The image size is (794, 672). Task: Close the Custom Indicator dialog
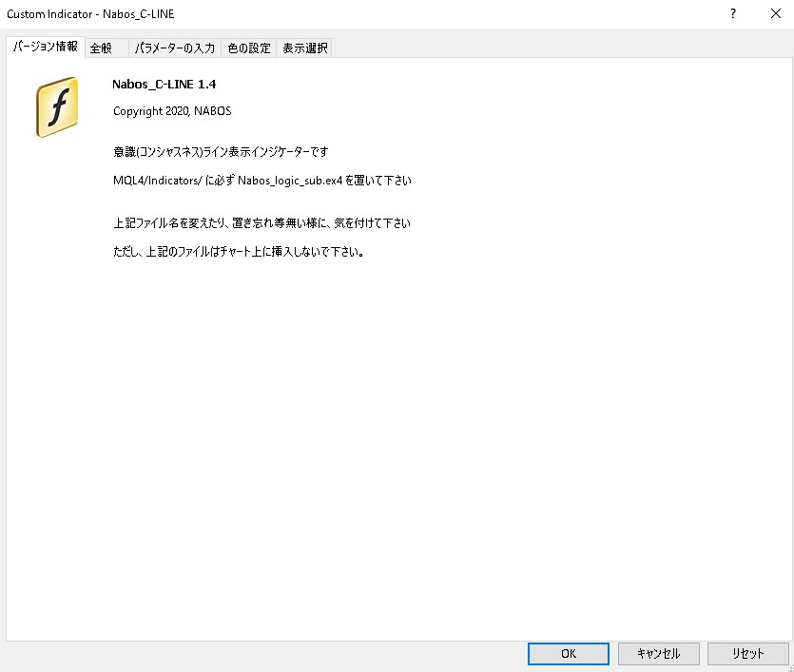[775, 13]
